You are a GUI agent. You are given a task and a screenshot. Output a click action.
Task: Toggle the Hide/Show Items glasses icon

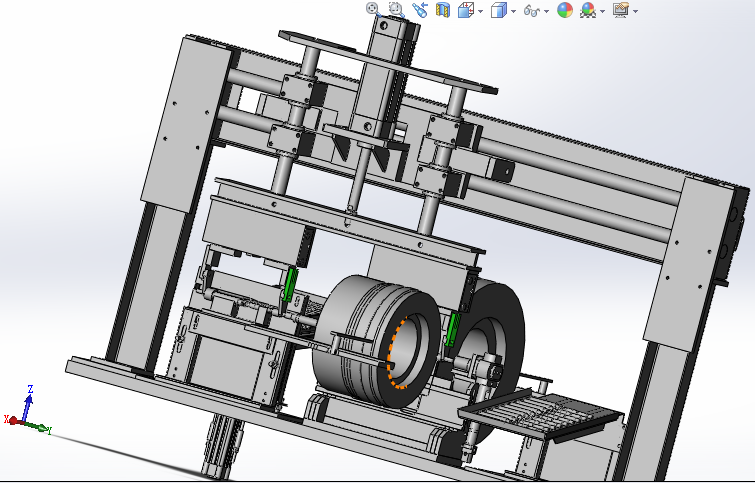point(532,10)
